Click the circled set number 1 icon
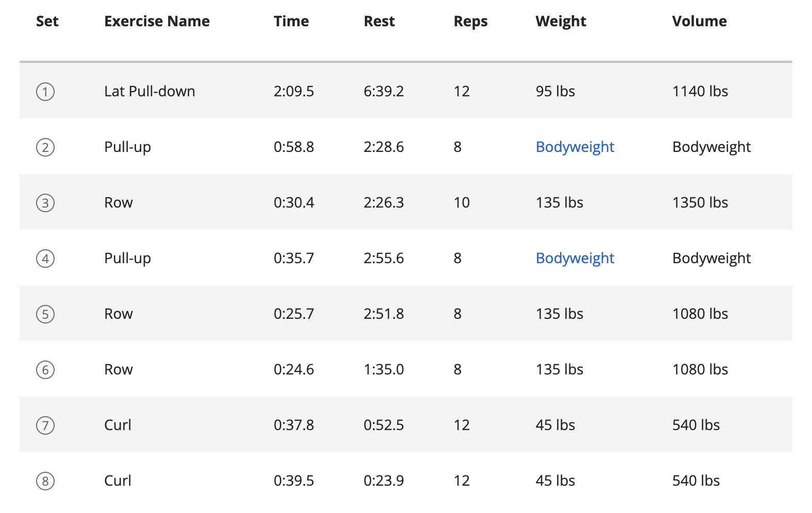 tap(45, 92)
